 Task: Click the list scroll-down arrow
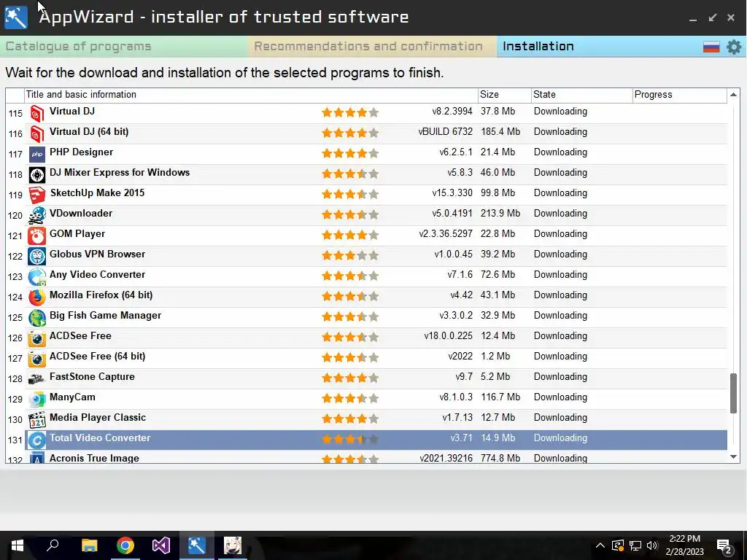pyautogui.click(x=734, y=456)
